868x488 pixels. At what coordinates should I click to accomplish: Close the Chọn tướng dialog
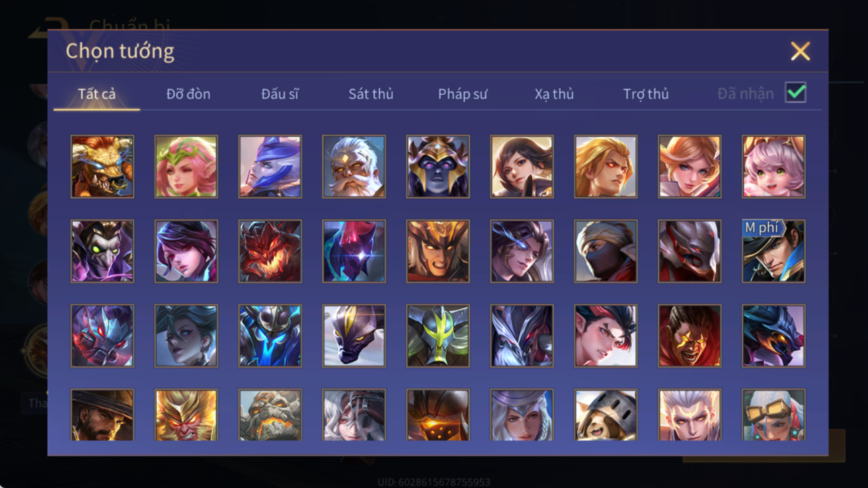(800, 51)
